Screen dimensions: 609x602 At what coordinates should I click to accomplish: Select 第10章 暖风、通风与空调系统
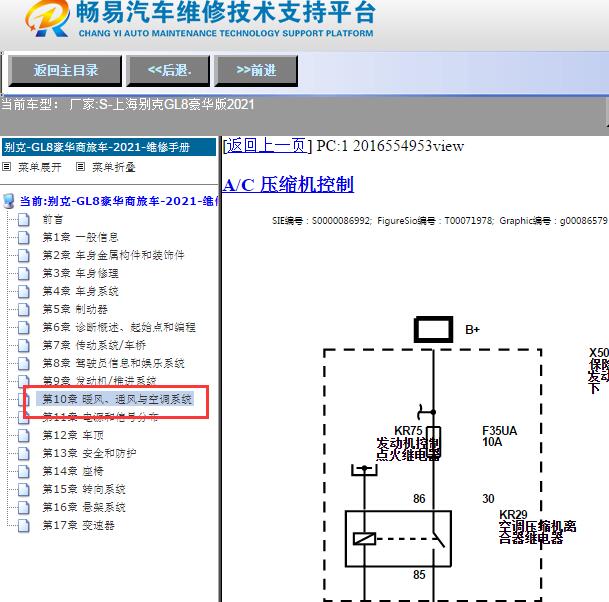117,399
